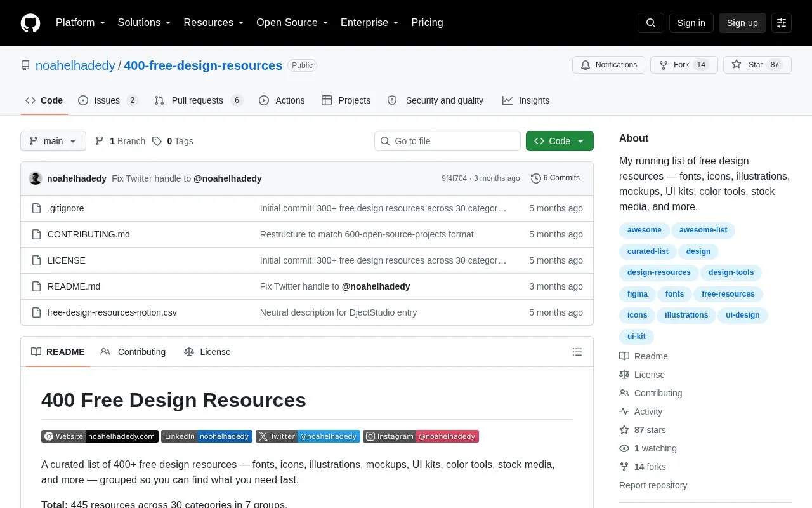The height and width of the screenshot is (508, 812).
Task: Click the file icon next to README.md
Action: pos(37,286)
